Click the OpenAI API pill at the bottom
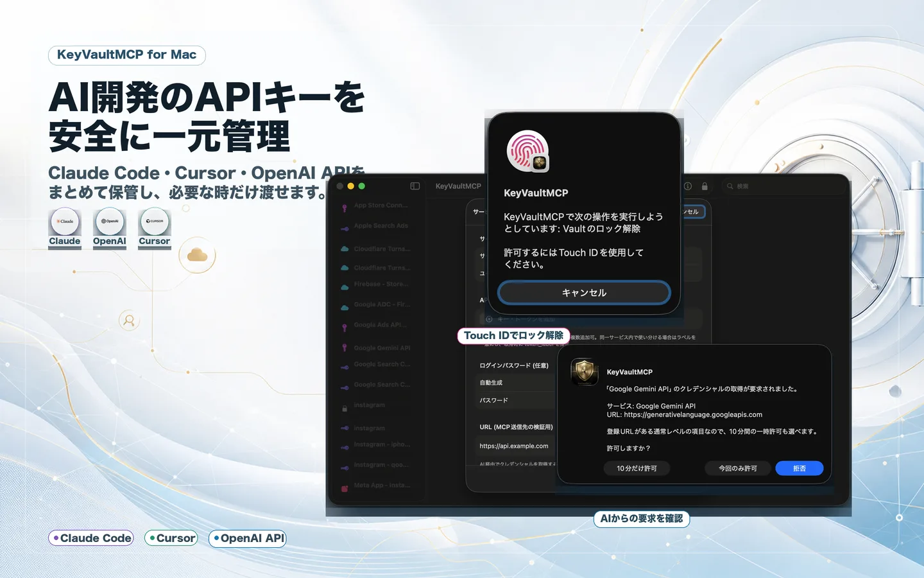The image size is (924, 578). click(x=248, y=538)
